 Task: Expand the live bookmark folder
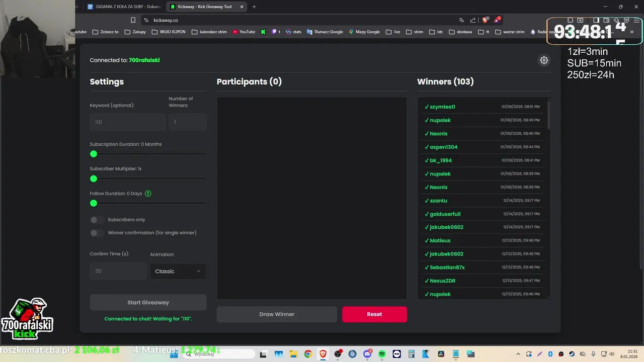(393, 32)
